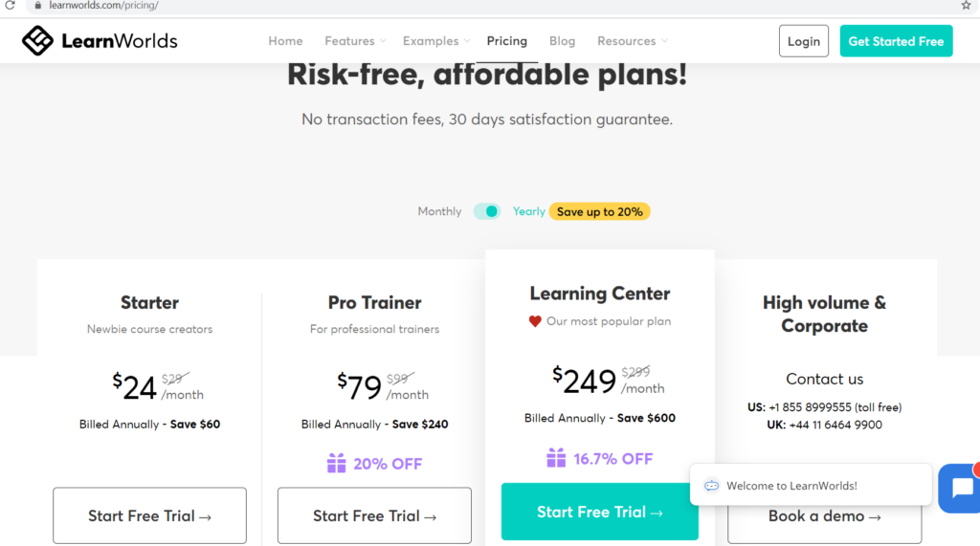Click the red heart popular plan icon
Image resolution: width=980 pixels, height=546 pixels.
click(x=535, y=321)
